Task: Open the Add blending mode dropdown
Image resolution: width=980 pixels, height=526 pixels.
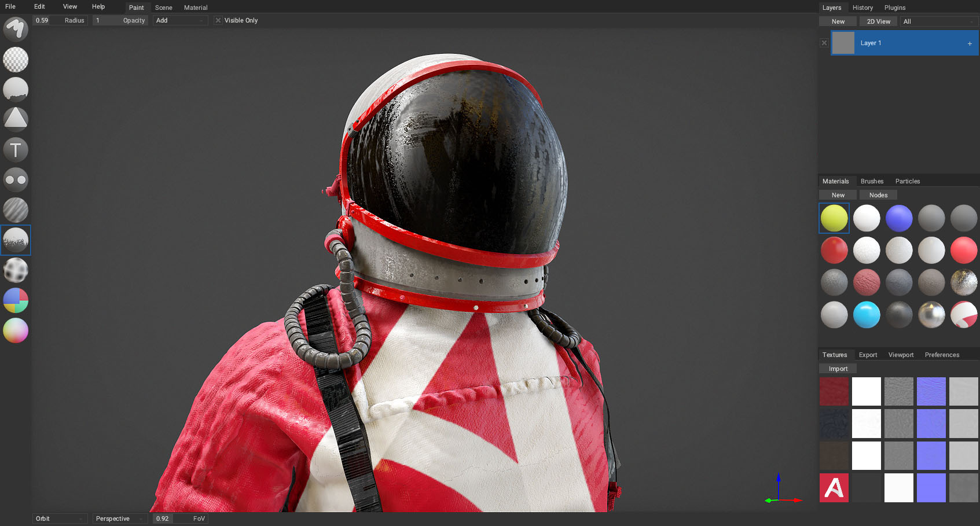Action: pos(180,20)
